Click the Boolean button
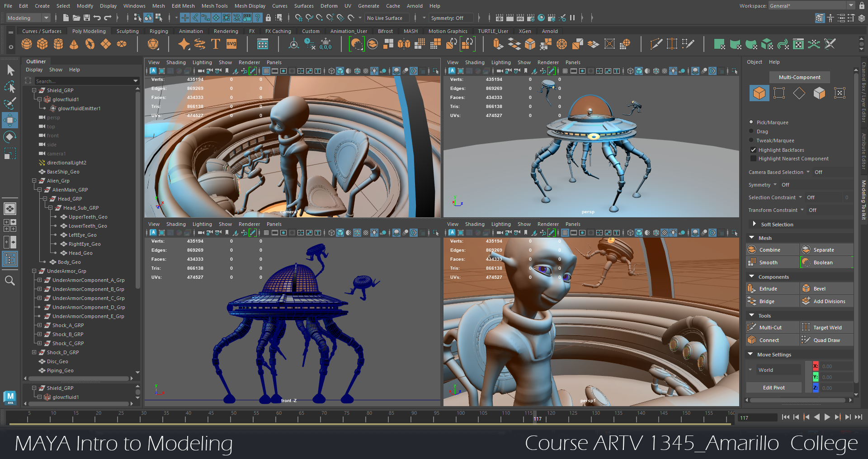868x459 pixels. [827, 262]
